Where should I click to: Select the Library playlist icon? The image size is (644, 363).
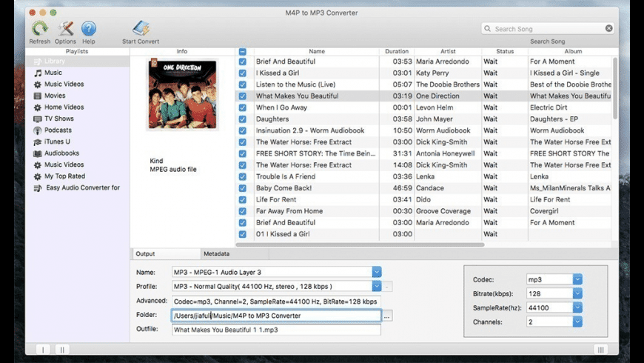(37, 61)
